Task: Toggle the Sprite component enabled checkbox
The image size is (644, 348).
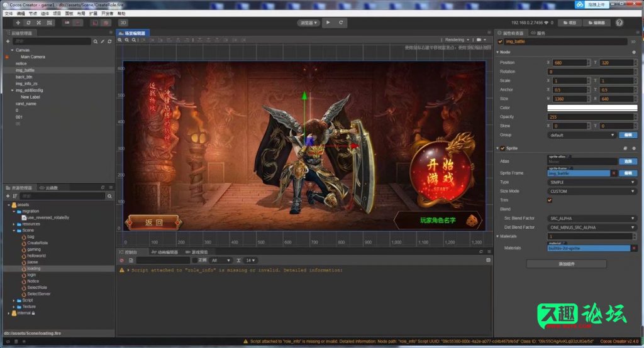Action: (502, 148)
